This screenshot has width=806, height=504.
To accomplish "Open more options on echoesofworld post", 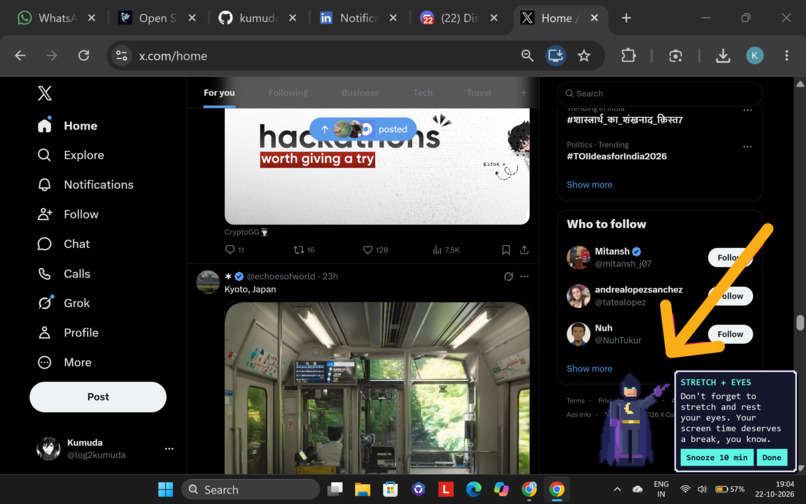I will 524,276.
